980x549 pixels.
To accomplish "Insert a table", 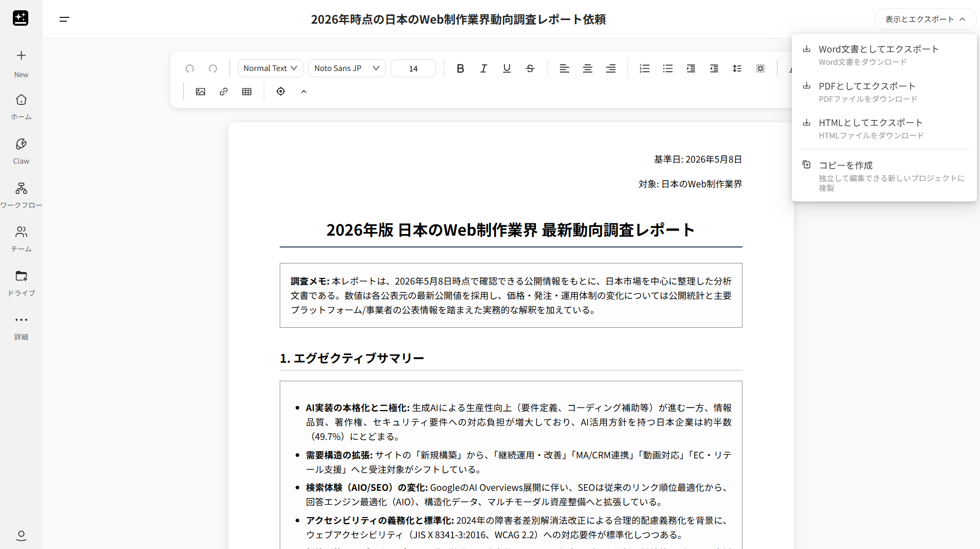I will [x=247, y=92].
